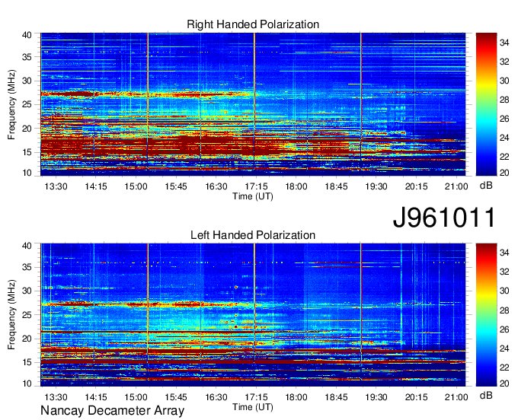This screenshot has width=518, height=420.
Task: Click "Frequency (MHz)" axis label of left-handed plot
Action: (11, 315)
